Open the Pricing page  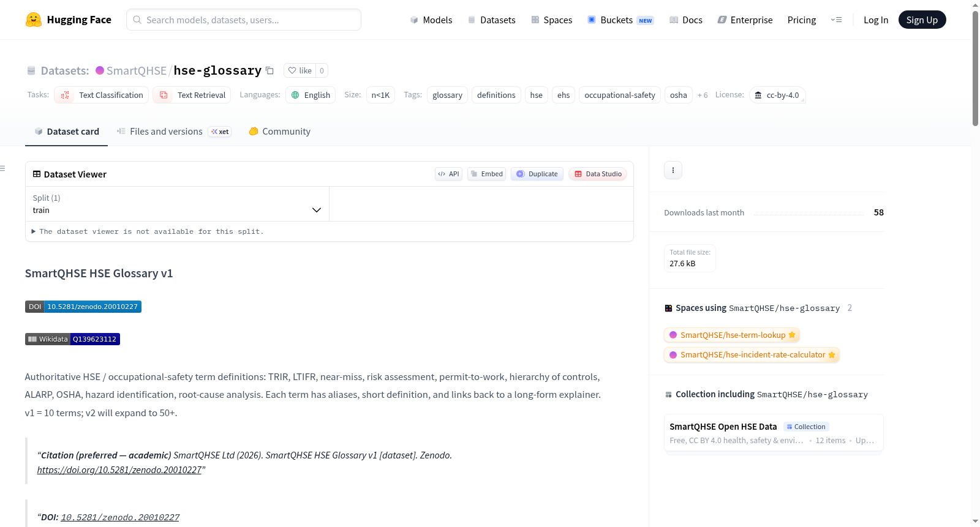click(x=802, y=20)
